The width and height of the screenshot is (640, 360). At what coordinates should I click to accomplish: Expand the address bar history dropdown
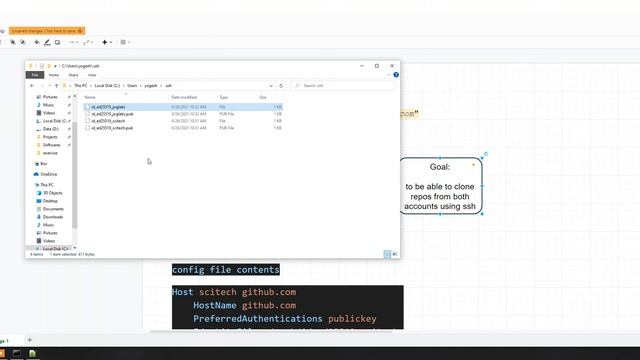(271, 86)
